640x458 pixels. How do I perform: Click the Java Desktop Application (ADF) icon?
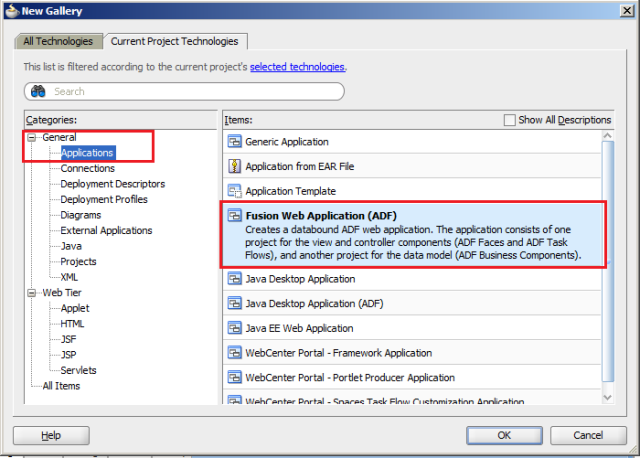coord(235,303)
